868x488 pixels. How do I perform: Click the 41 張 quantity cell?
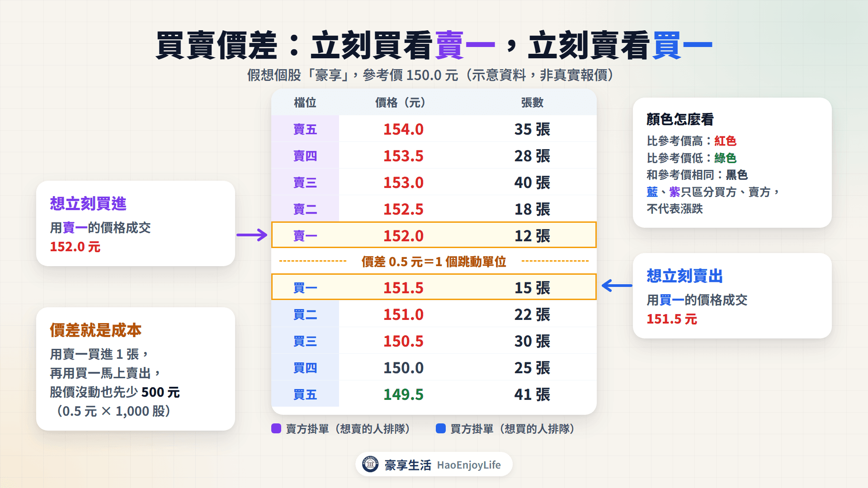coord(532,394)
